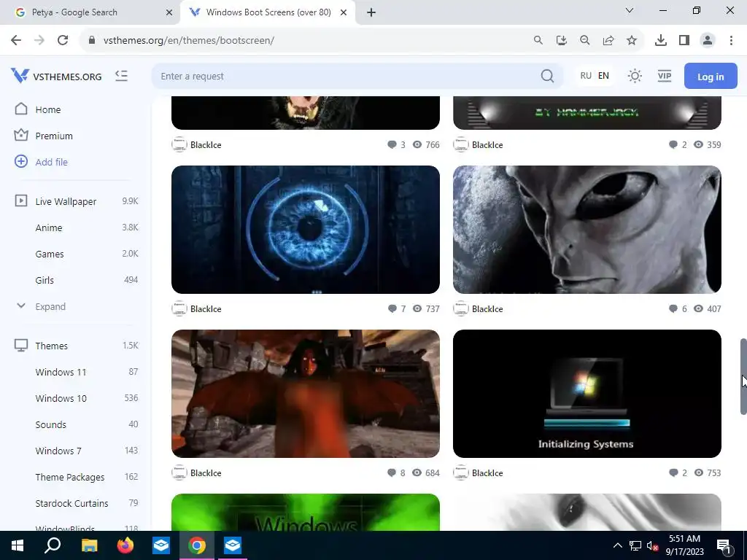Click the address bar URL

[189, 41]
